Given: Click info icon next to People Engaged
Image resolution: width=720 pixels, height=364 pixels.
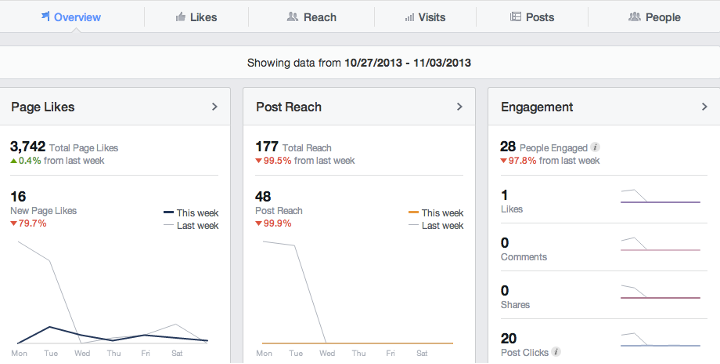Looking at the screenshot, I should coord(595,147).
